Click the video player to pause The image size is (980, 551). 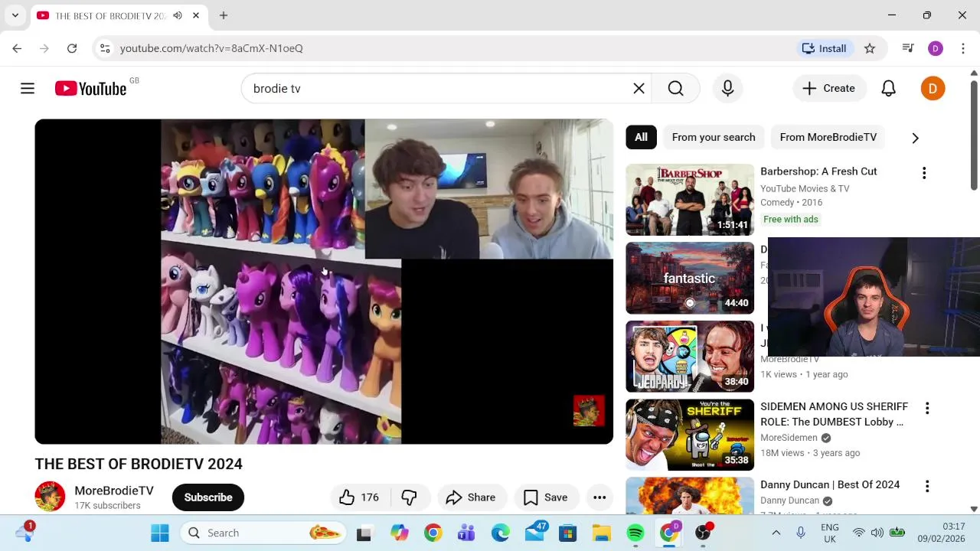324,282
